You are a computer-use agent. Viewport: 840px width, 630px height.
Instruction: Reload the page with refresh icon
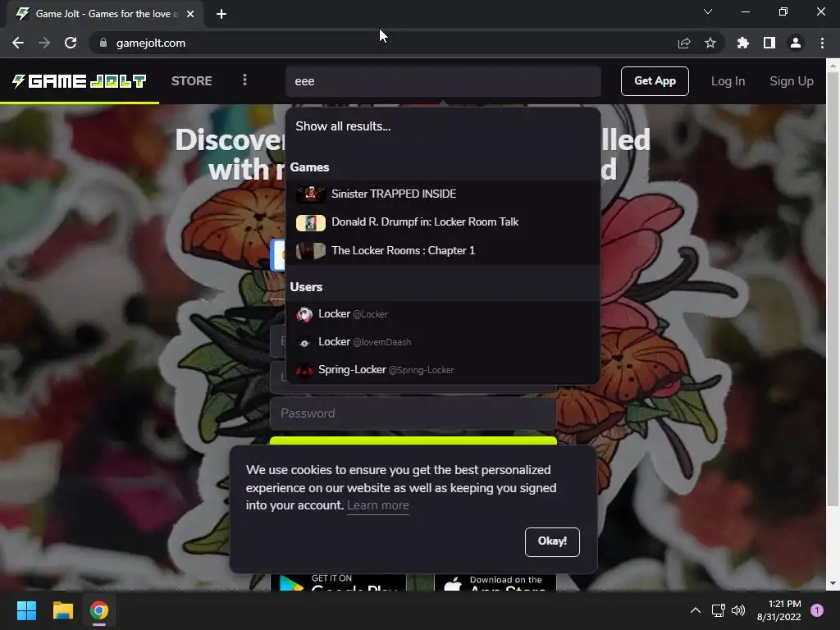click(71, 43)
